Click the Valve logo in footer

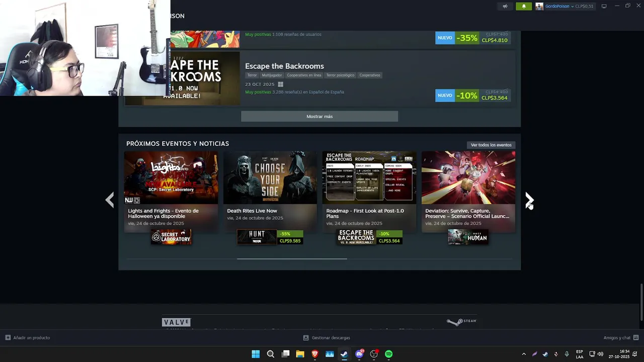pos(176,322)
